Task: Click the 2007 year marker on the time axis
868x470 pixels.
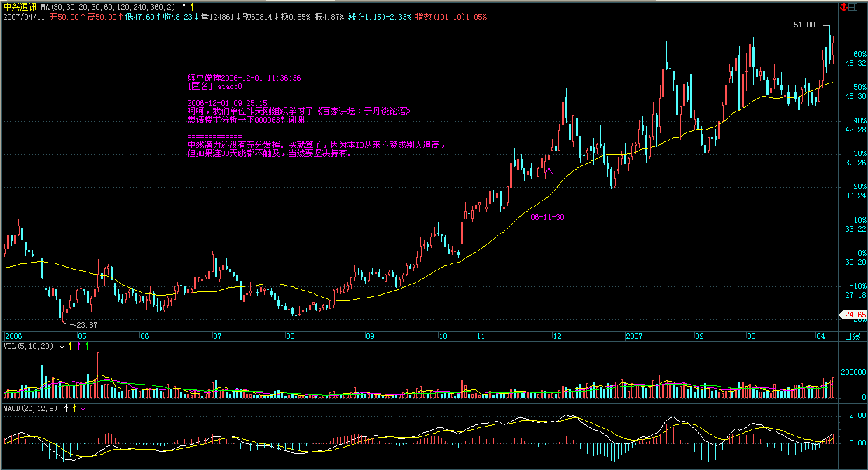Action: [635, 337]
